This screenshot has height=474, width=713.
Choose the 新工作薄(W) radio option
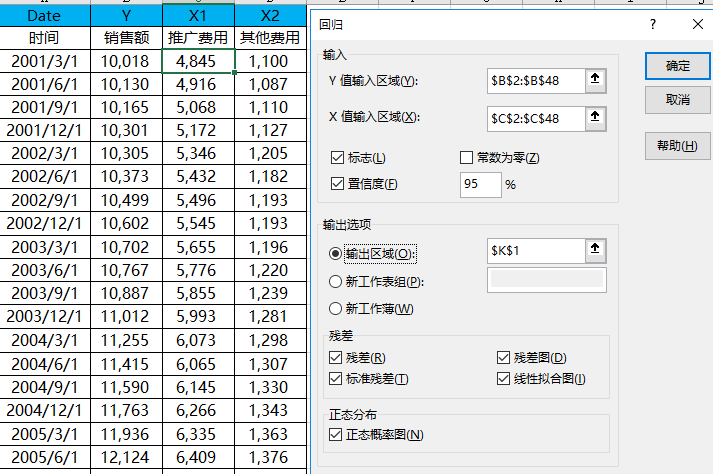(x=335, y=309)
